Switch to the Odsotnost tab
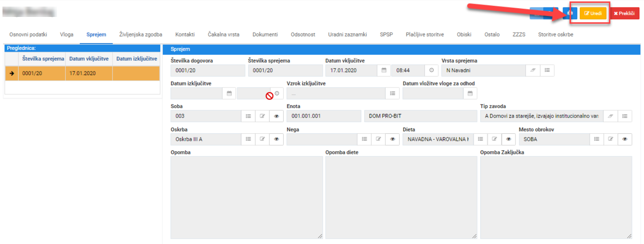 click(x=303, y=35)
